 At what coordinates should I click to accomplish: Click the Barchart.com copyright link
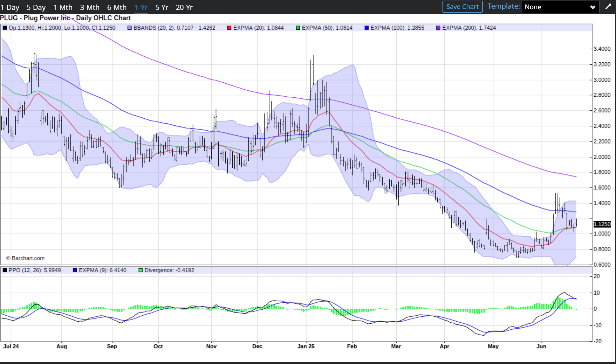point(25,258)
